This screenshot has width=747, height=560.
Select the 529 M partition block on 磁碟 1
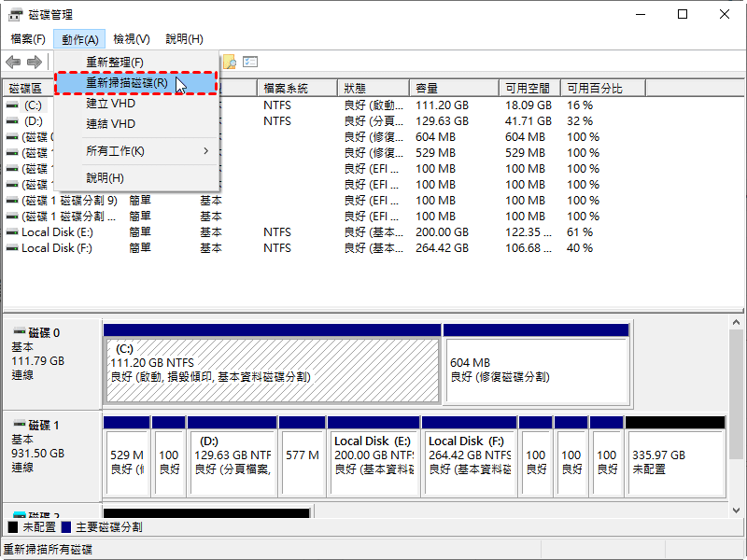point(126,456)
